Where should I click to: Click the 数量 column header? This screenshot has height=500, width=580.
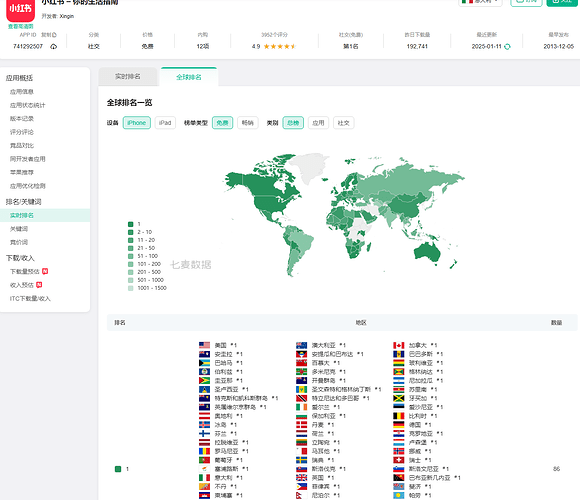(x=556, y=322)
